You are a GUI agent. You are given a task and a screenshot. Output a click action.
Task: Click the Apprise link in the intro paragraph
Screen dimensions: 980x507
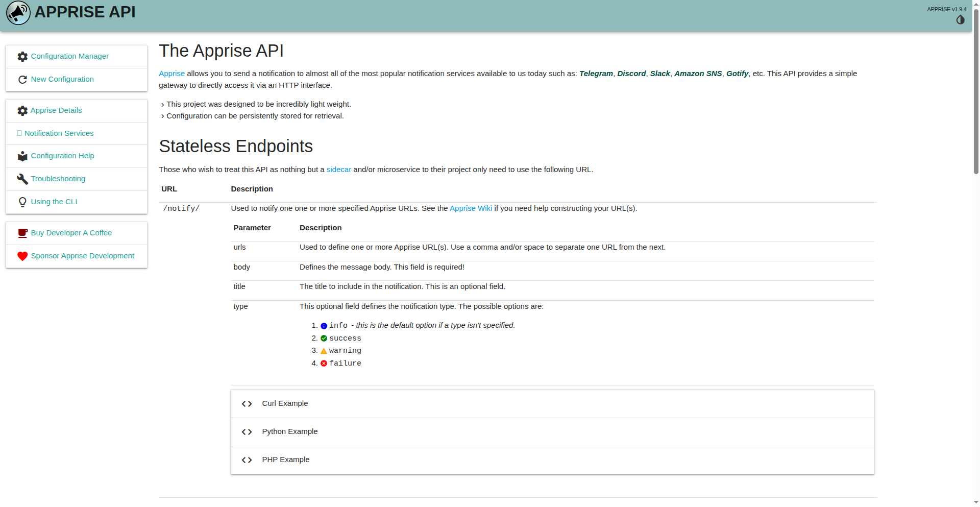[171, 74]
